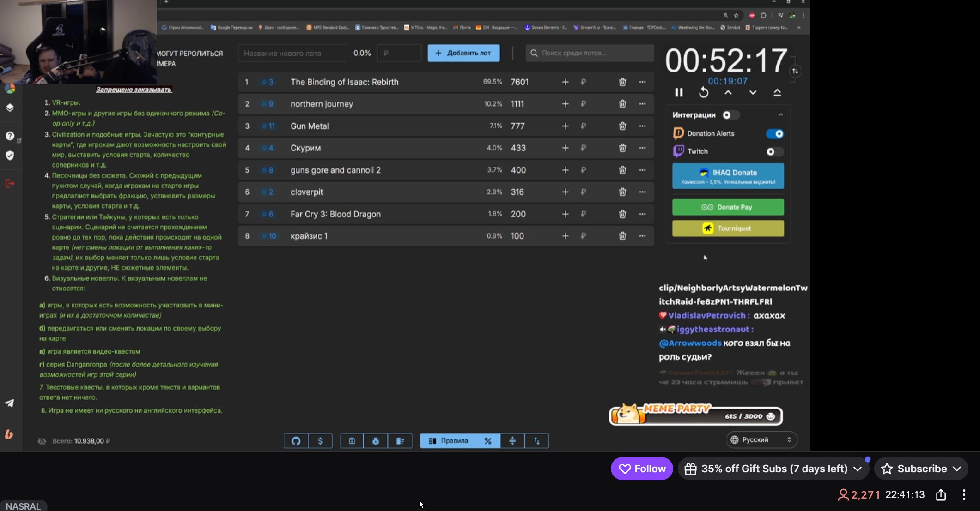Pause the auction timer
The height and width of the screenshot is (511, 980).
click(x=679, y=92)
